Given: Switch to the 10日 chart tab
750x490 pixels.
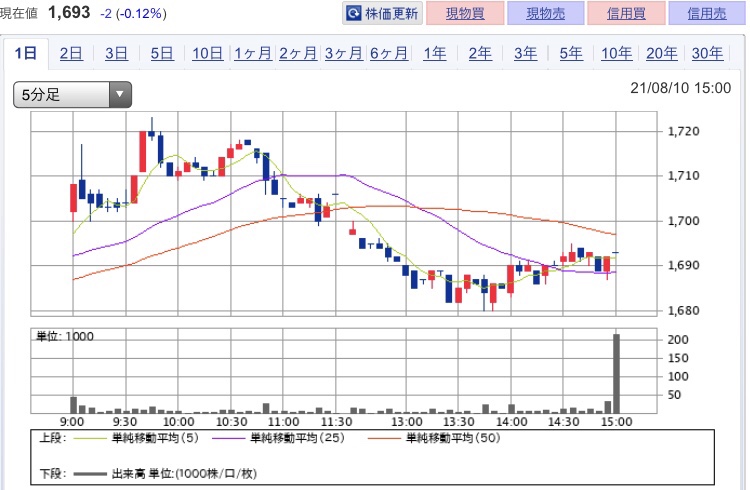Looking at the screenshot, I should click(x=208, y=53).
